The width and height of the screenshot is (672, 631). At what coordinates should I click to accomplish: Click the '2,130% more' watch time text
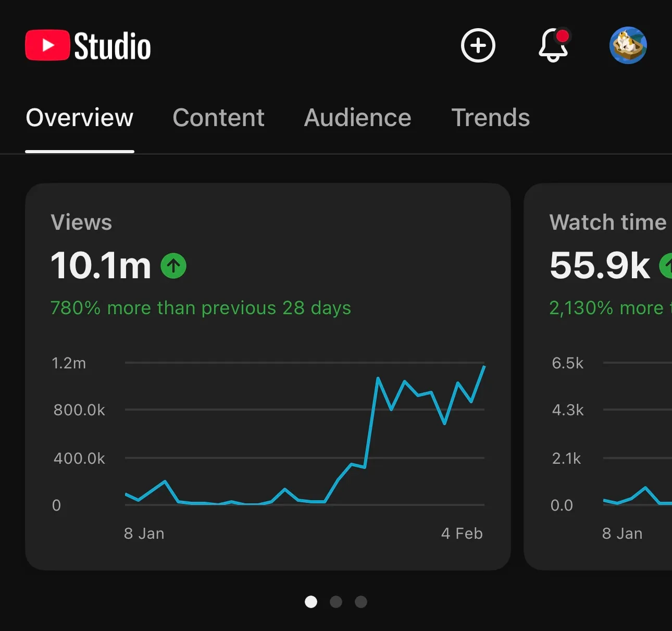tap(606, 308)
